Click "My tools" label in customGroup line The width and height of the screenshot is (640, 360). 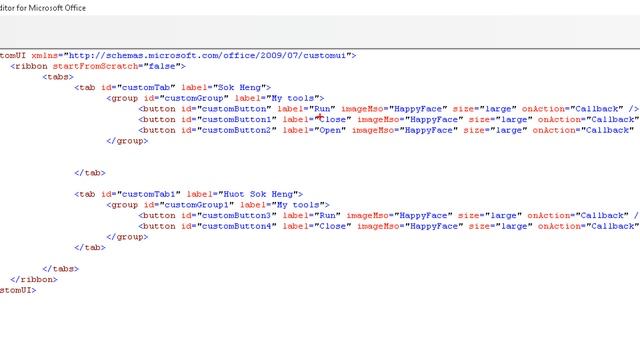[x=293, y=98]
